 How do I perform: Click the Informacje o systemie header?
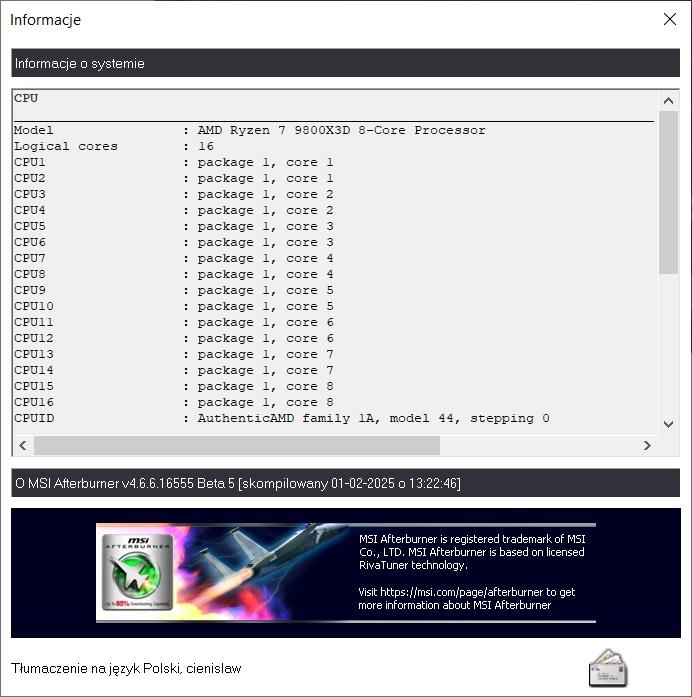coord(345,63)
